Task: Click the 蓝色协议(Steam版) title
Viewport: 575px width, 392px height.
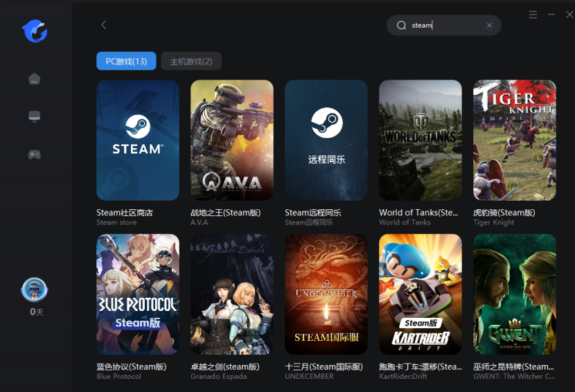Action: [x=132, y=366]
